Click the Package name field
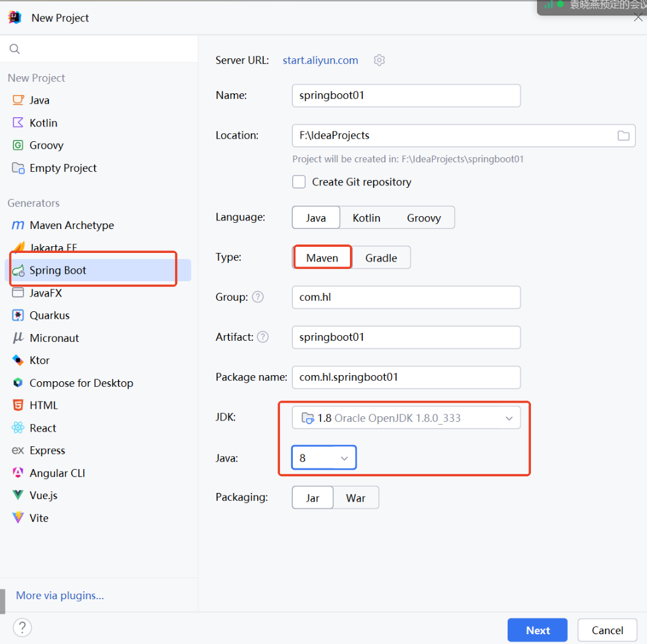 [x=406, y=377]
